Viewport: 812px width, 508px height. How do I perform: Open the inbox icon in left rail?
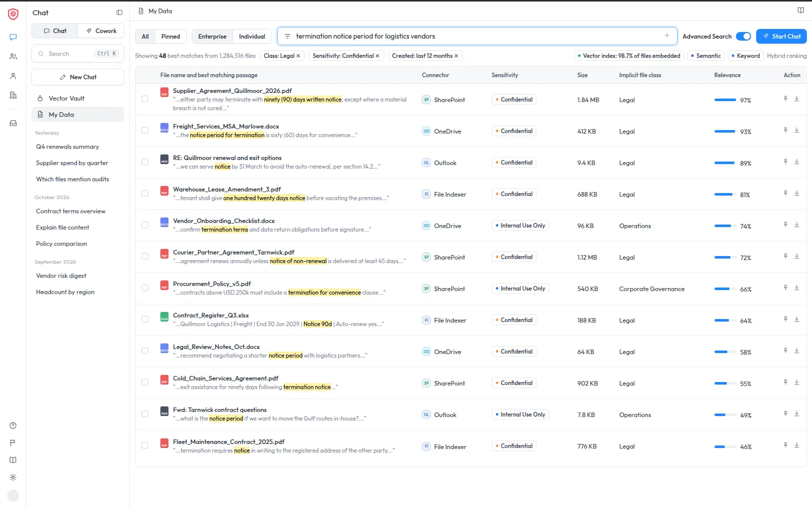(x=13, y=123)
